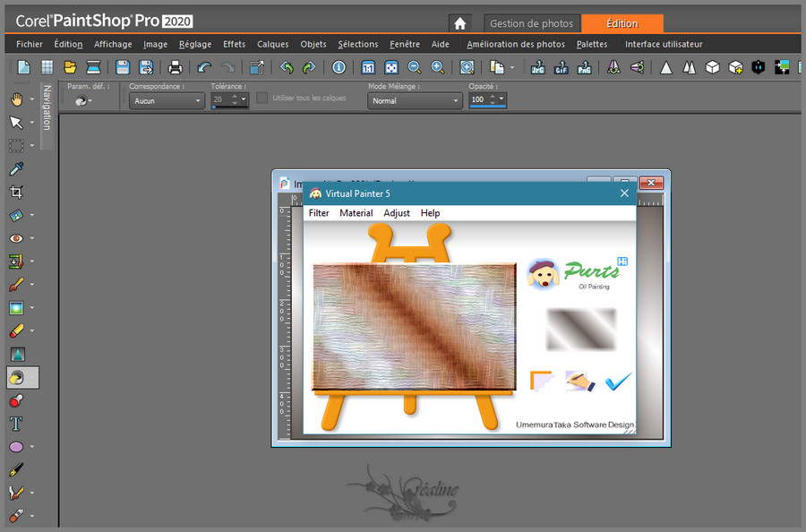This screenshot has height=532, width=806.
Task: Open the Material menu in Virtual Painter
Action: [356, 213]
